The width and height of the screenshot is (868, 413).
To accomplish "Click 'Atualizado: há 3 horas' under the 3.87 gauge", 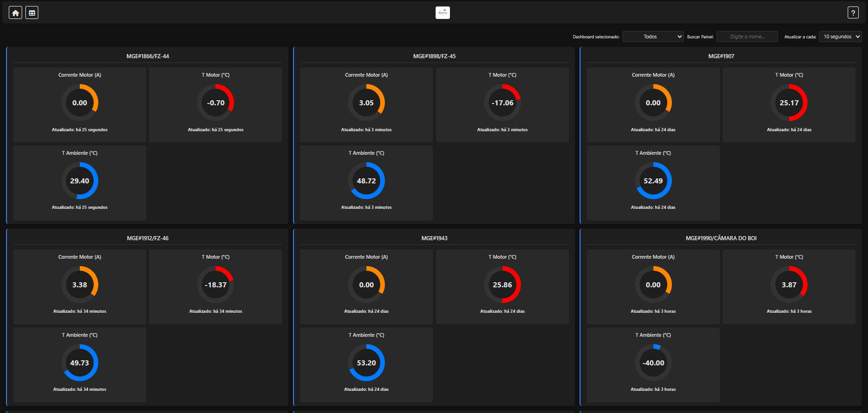I will [x=789, y=311].
